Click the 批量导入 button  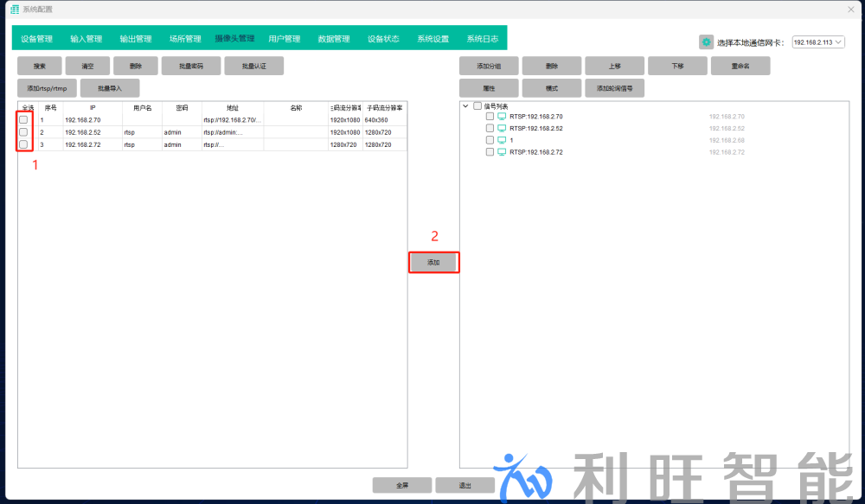(110, 88)
